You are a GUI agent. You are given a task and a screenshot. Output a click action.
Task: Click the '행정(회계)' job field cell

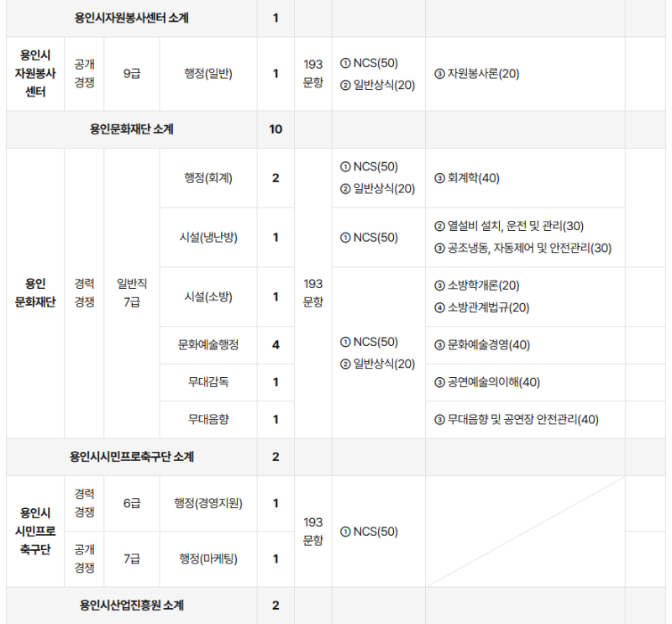click(x=208, y=178)
